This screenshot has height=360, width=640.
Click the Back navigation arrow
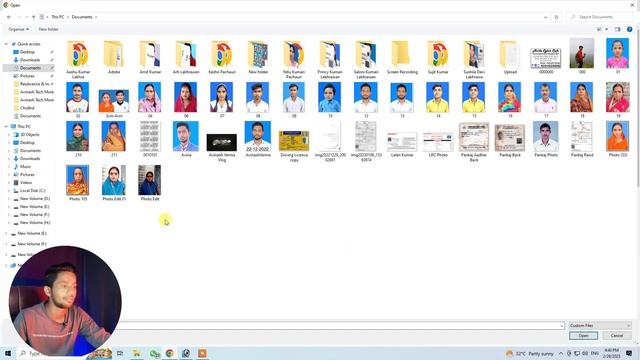(x=9, y=17)
